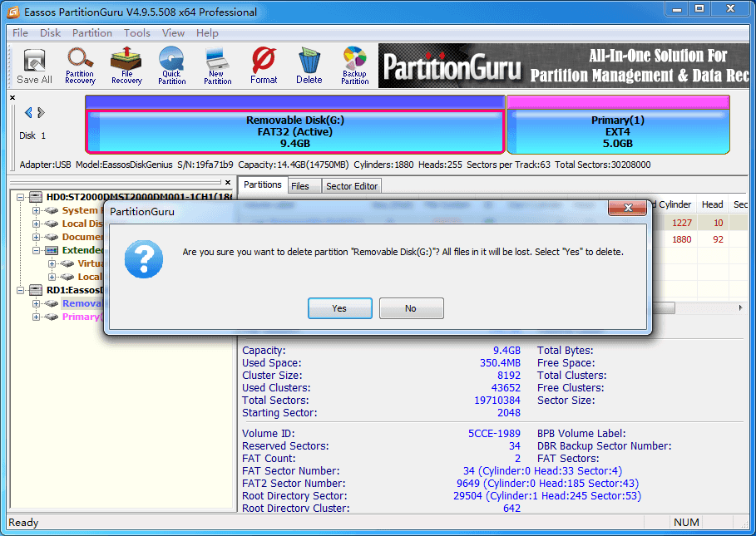Click the HD0 hard disk icon in tree
This screenshot has height=536, width=756.
35,197
